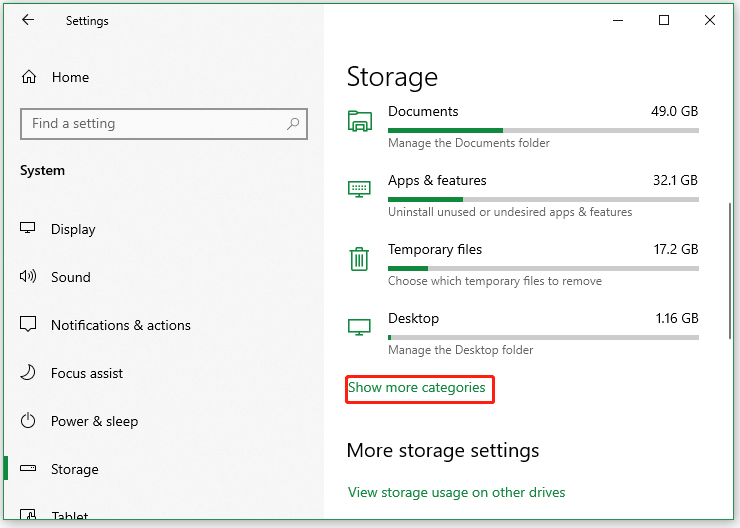Click the Display monitor icon
The width and height of the screenshot is (740, 528).
(x=29, y=229)
